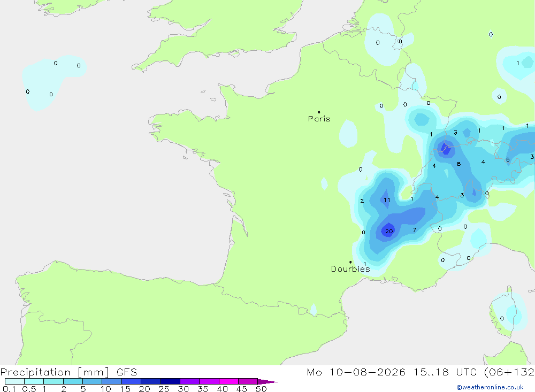Click the Dourbies city label
This screenshot has height=392, width=535.
tap(350, 269)
